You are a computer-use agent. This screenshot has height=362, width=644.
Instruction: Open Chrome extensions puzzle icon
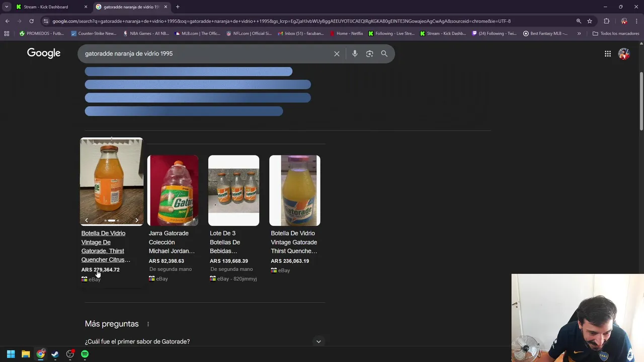606,21
